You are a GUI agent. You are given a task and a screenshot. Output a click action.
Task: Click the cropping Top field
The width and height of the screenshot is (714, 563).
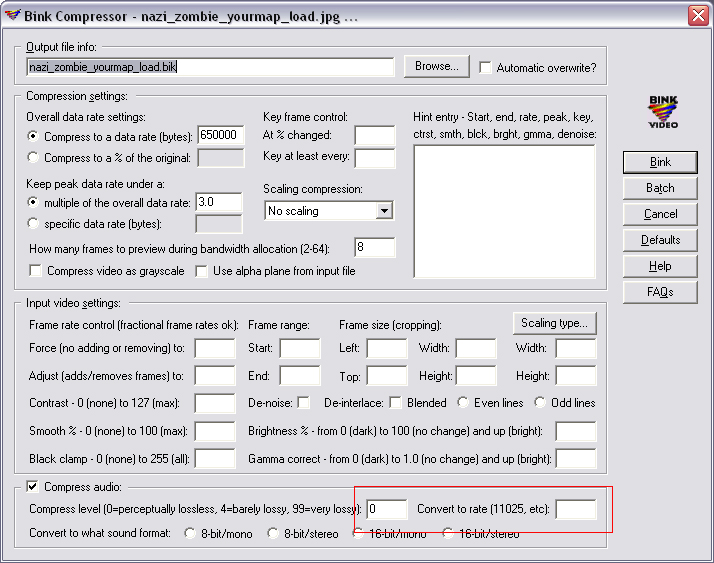[x=387, y=376]
